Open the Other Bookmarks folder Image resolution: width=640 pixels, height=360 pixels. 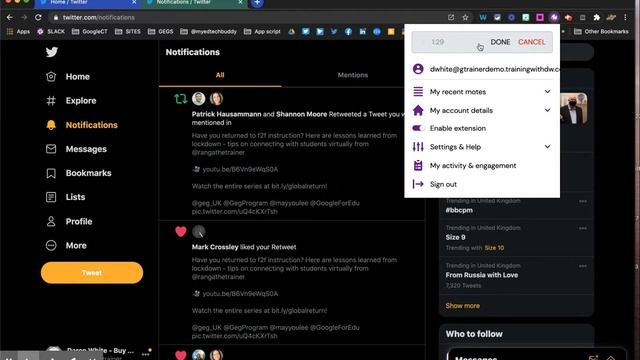602,31
